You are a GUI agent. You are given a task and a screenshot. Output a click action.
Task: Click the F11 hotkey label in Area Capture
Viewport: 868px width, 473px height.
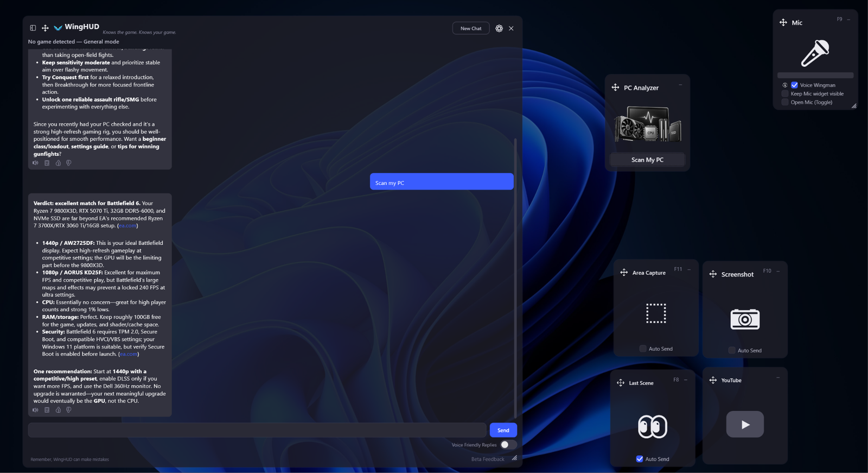point(678,269)
